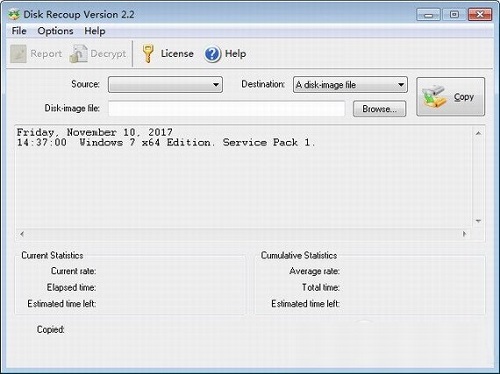Expand the Destination dropdown showing A disk-image file

(350, 85)
